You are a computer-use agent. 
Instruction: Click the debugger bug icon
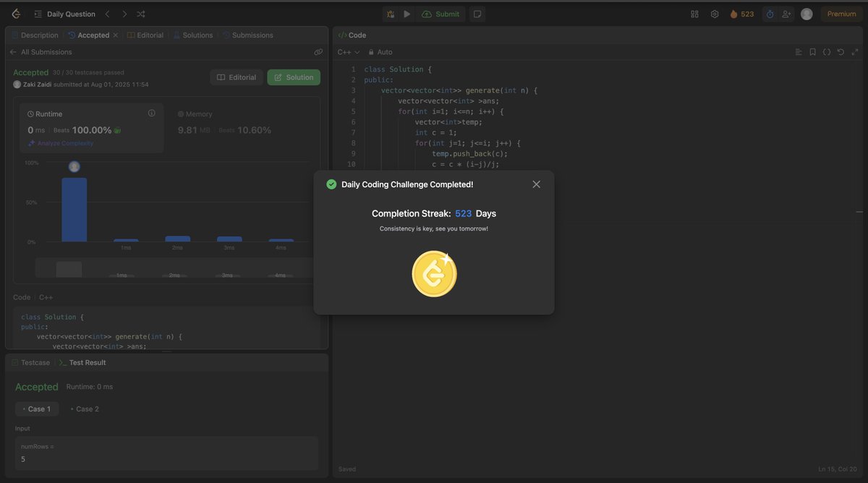click(391, 14)
